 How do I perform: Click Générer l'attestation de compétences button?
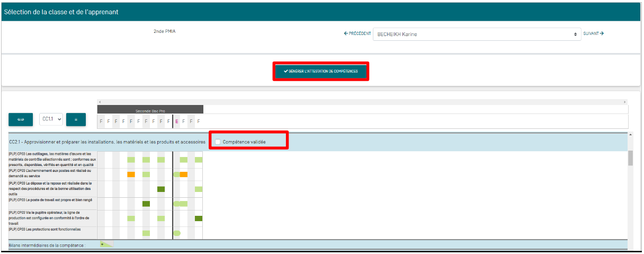(x=320, y=71)
